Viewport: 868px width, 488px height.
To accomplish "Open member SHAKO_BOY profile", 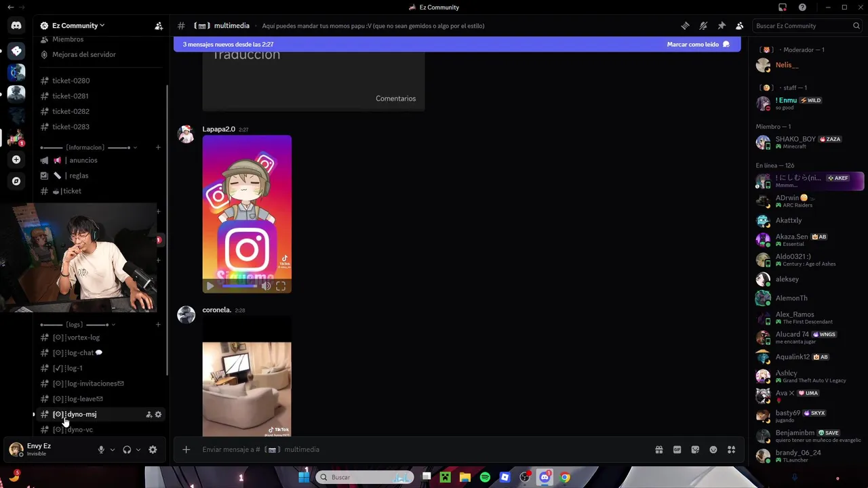I will [x=796, y=140].
